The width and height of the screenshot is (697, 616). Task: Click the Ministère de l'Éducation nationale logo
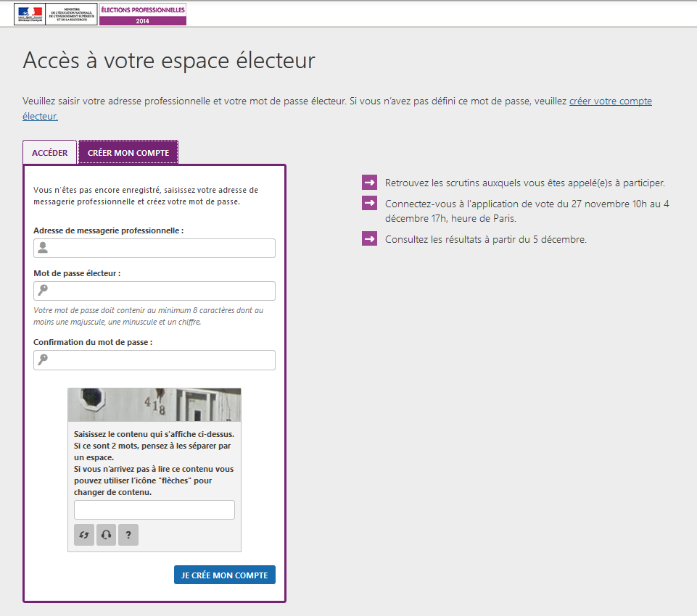(x=56, y=14)
